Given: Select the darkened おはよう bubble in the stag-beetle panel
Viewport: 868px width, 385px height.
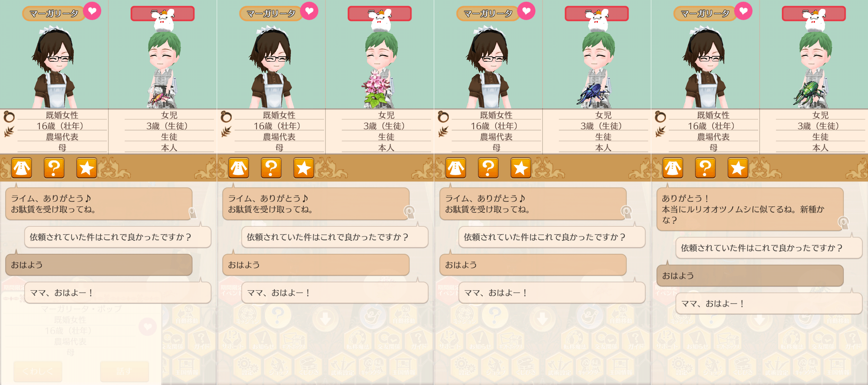Looking at the screenshot, I should pos(99,265).
